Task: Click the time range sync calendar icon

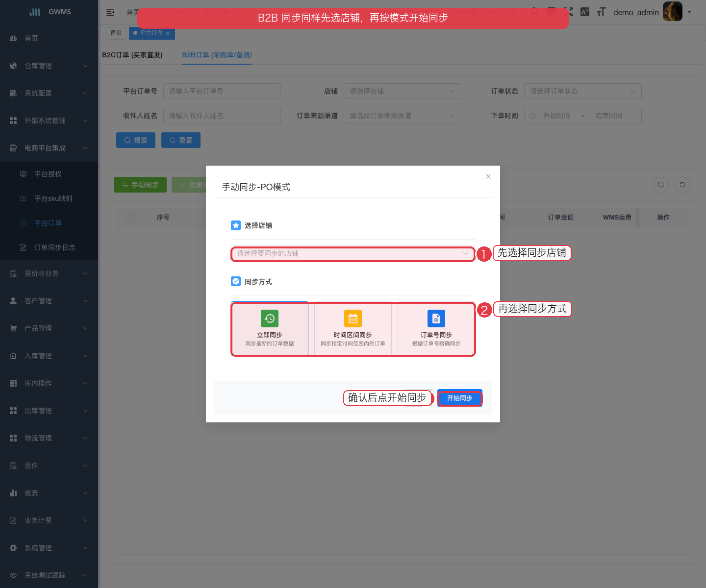Action: click(x=353, y=318)
